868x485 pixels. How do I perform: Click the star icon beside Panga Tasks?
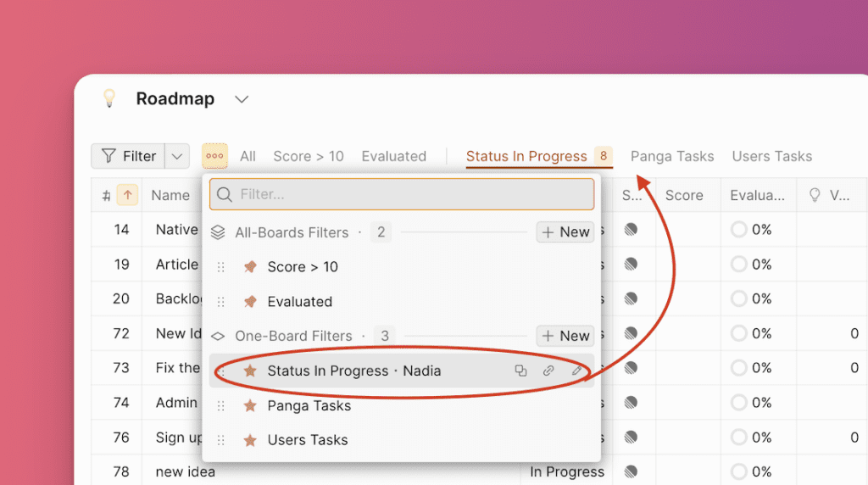250,405
